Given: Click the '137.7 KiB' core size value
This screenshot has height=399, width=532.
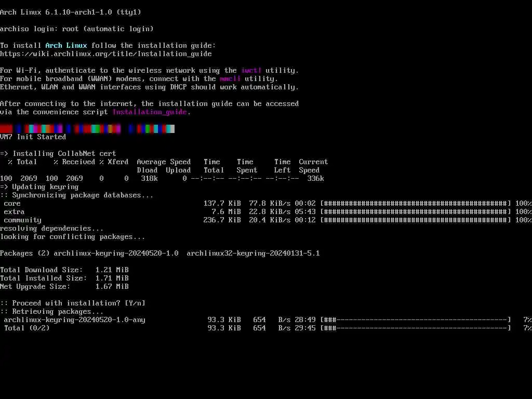Looking at the screenshot, I should coord(222,204).
